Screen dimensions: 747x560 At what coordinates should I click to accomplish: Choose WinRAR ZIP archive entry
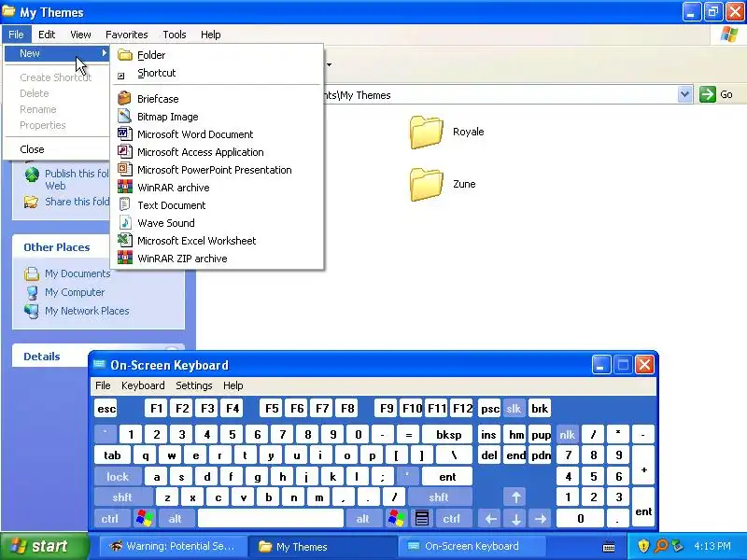point(217,259)
